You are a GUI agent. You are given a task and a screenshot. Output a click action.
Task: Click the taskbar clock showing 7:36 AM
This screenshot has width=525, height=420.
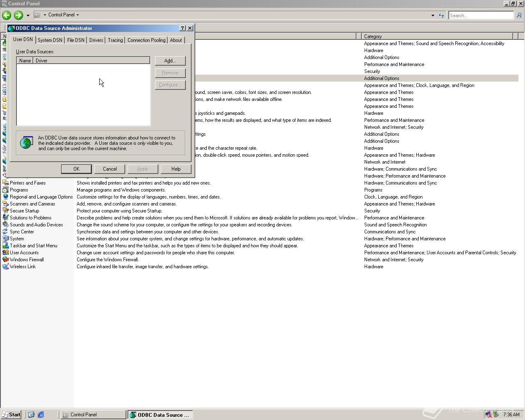pos(511,415)
